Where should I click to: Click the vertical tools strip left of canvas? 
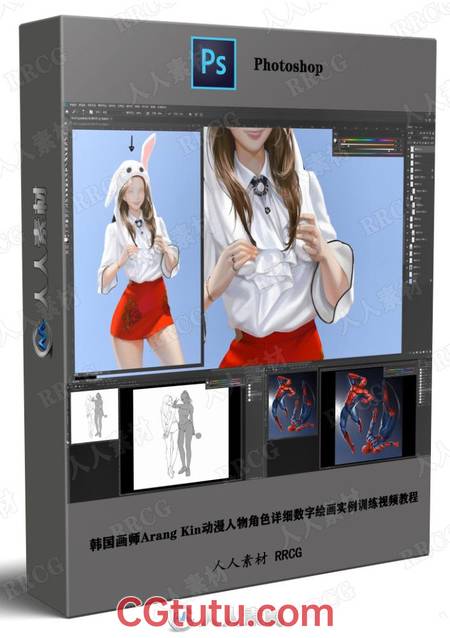[x=68, y=244]
